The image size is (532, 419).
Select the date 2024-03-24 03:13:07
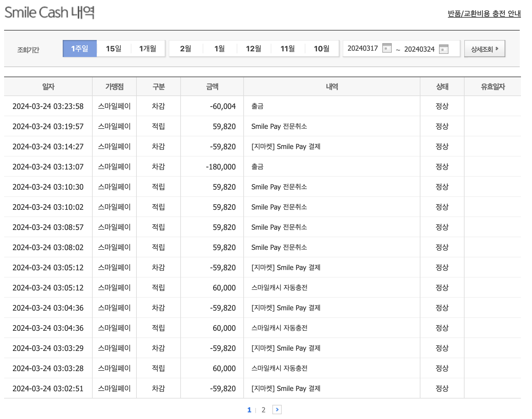coord(48,167)
